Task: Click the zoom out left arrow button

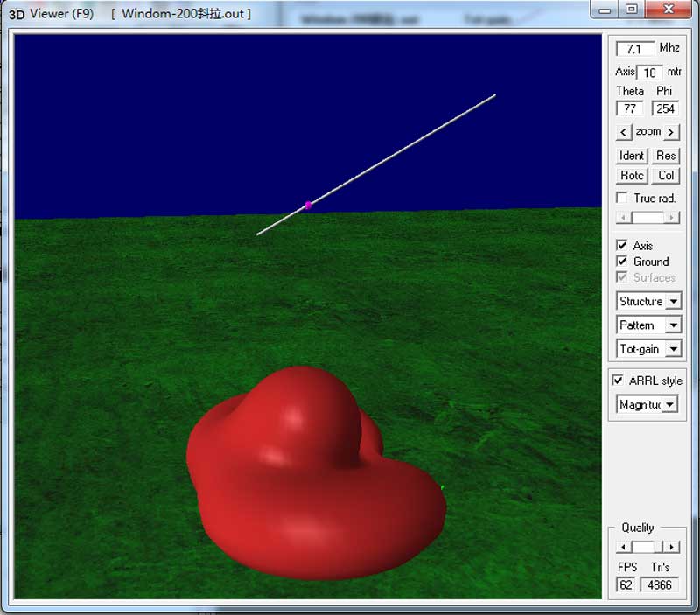Action: [623, 133]
